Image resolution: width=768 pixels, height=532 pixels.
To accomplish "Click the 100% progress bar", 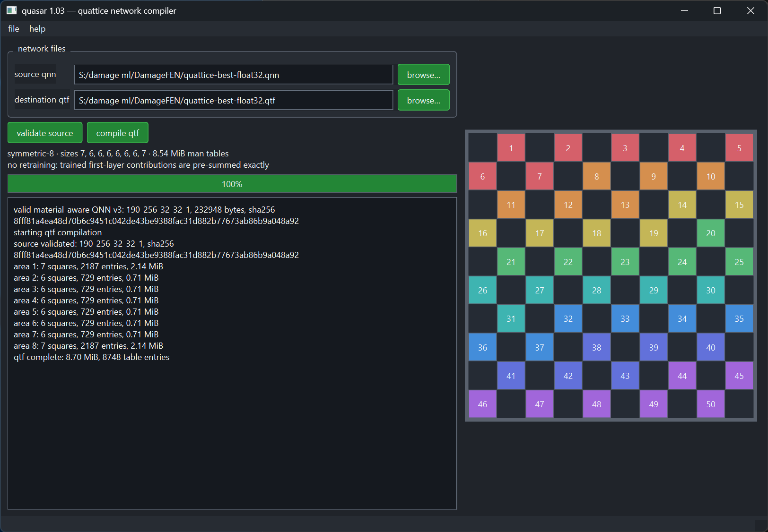I will click(232, 184).
